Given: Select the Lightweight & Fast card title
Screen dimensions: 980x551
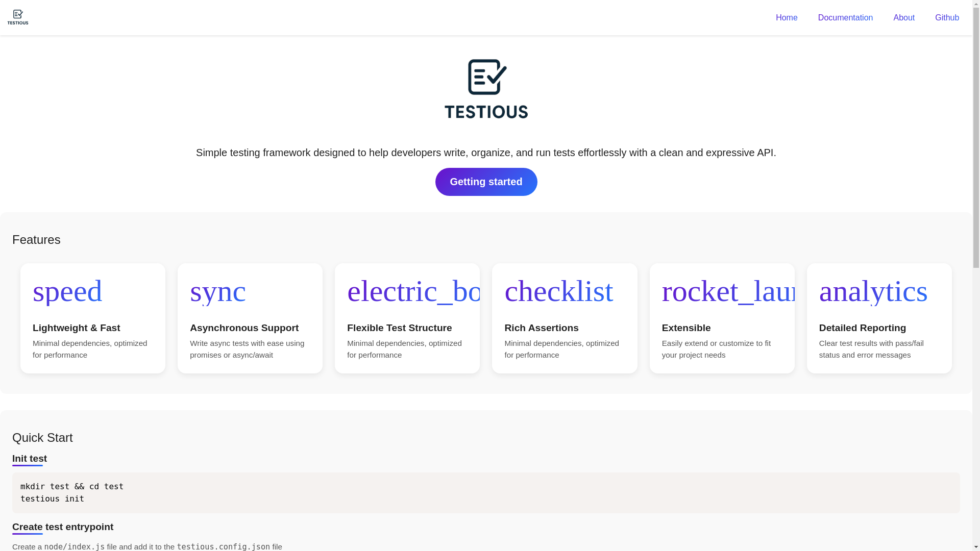Looking at the screenshot, I should [77, 328].
